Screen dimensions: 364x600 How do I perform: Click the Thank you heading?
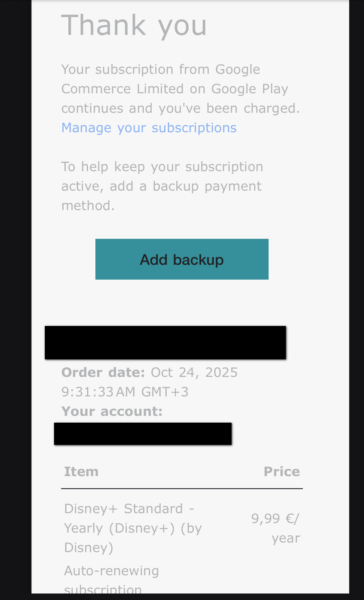[x=134, y=25]
